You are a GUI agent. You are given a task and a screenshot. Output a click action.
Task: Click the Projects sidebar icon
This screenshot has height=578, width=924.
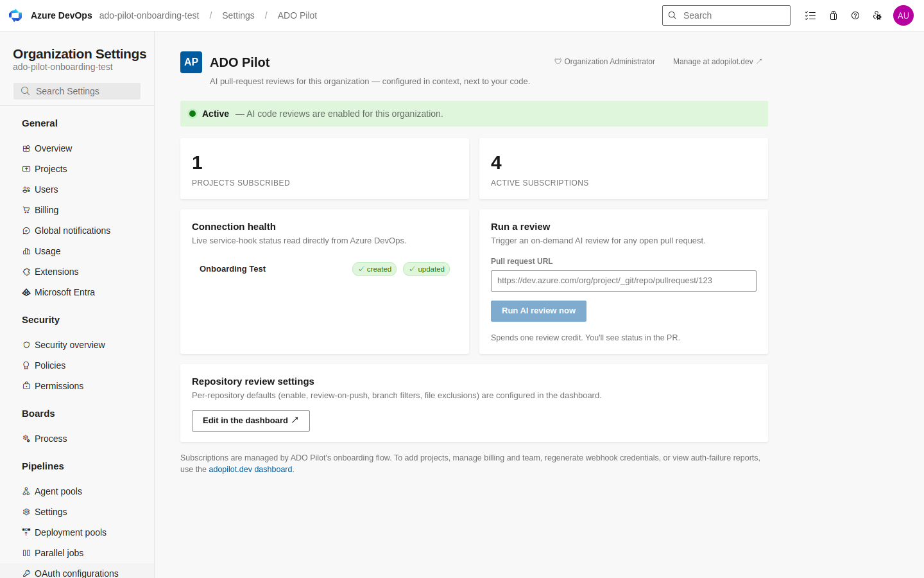[x=26, y=169]
